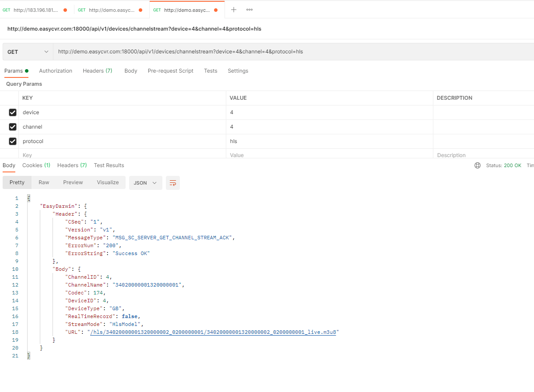Disable the protocol parameter checkbox
This screenshot has width=534, height=392.
pyautogui.click(x=13, y=141)
